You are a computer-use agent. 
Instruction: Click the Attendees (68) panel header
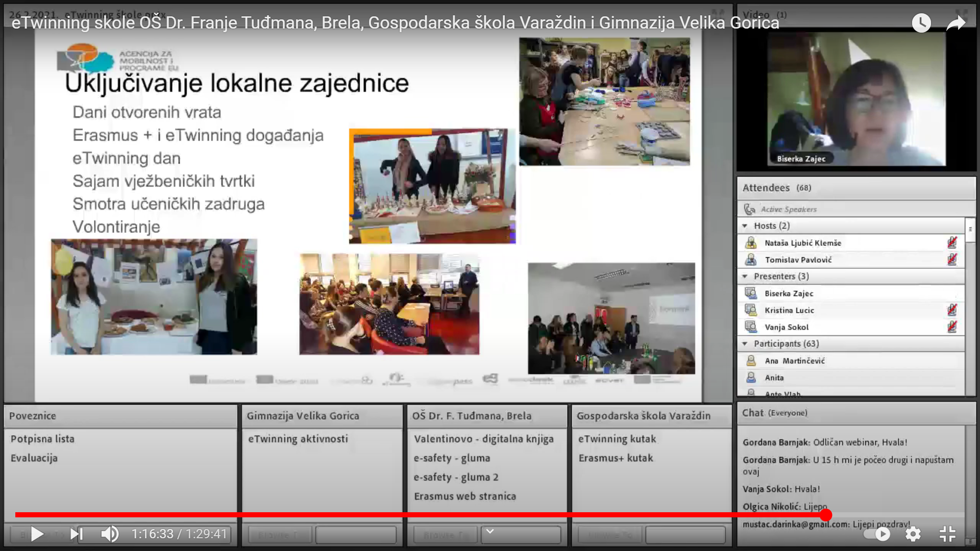pyautogui.click(x=856, y=188)
